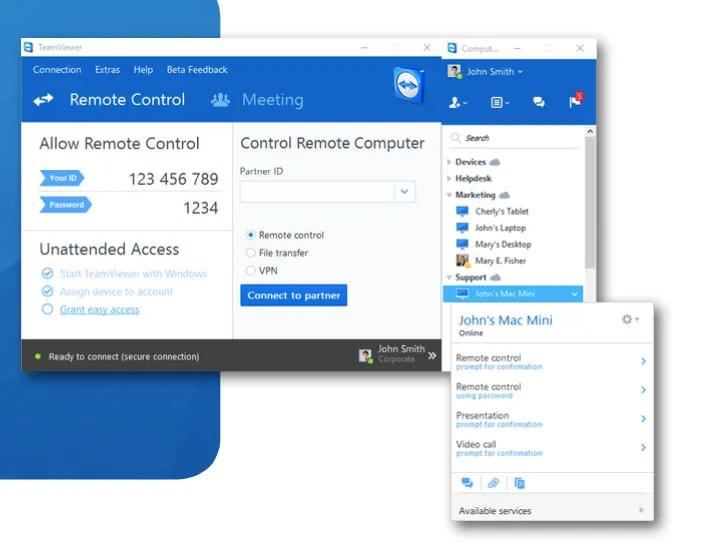
Task: Click Connect to partner button
Action: [294, 295]
